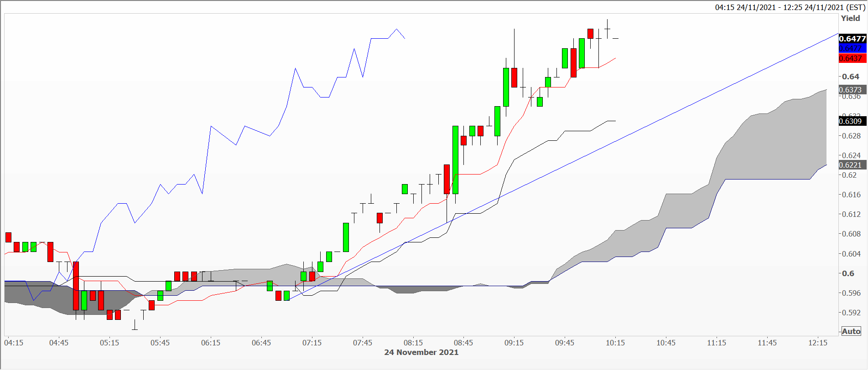The height and width of the screenshot is (370, 868).
Task: Click the 24 November 2021 date label
Action: (x=421, y=352)
